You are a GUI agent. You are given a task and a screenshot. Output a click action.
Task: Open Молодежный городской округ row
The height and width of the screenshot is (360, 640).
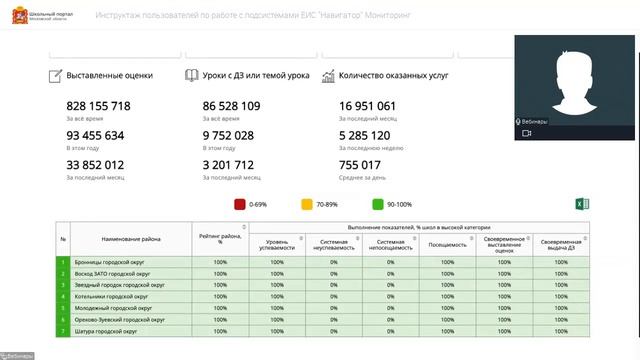[323, 308]
